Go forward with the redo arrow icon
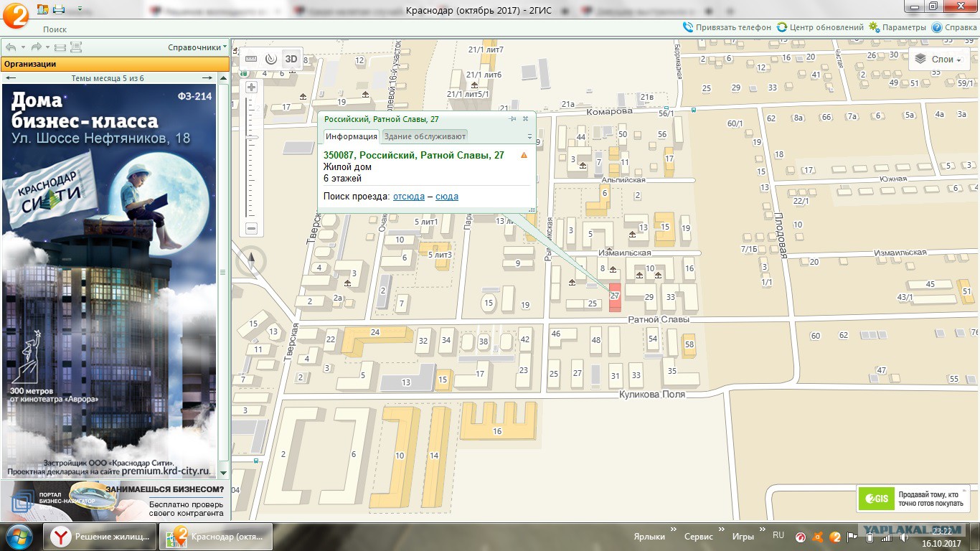This screenshot has height=551, width=980. (x=35, y=47)
